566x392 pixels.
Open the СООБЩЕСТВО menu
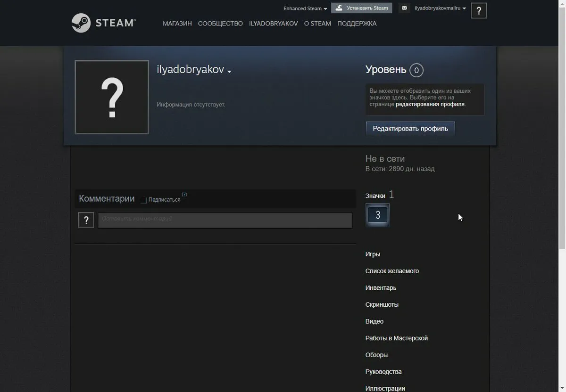(x=220, y=24)
